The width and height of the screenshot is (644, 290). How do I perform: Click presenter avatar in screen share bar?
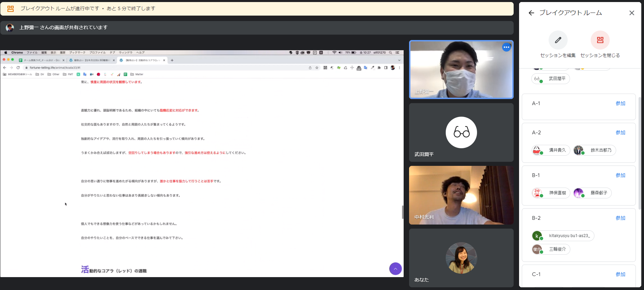10,28
